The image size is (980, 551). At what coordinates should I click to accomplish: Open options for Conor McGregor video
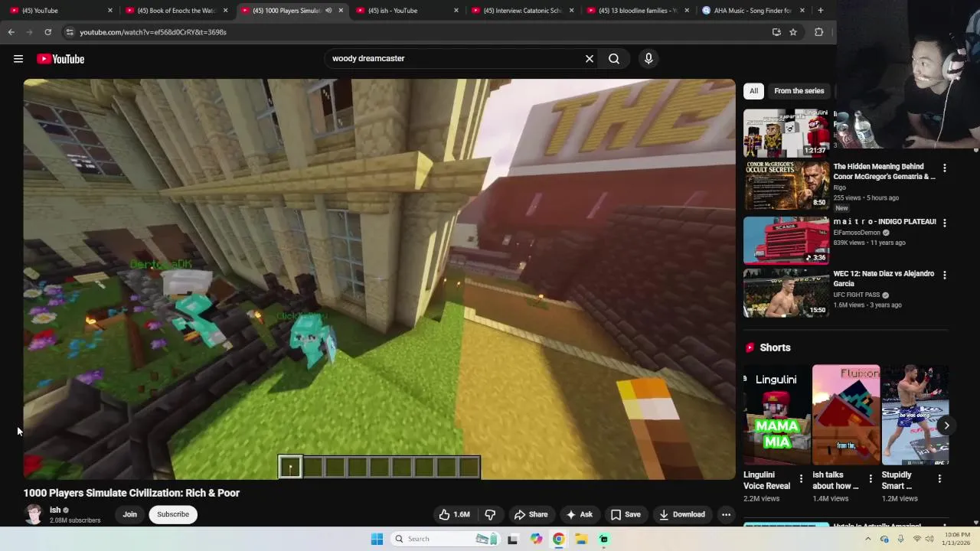point(944,168)
